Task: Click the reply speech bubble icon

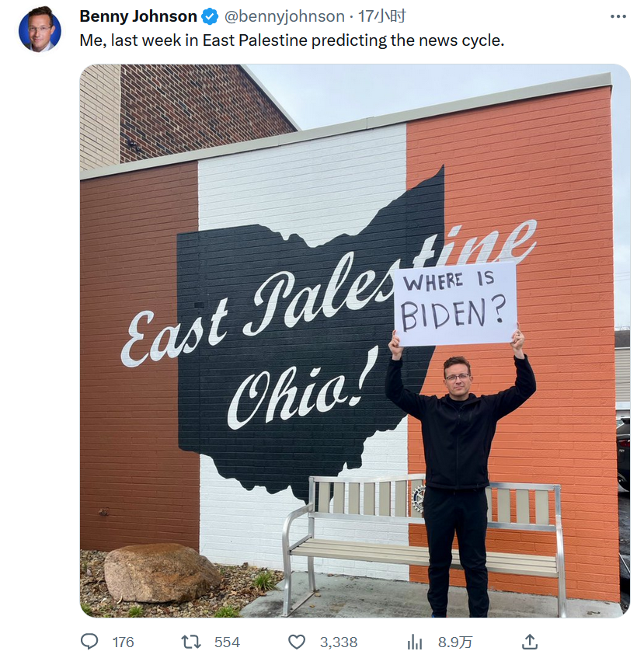Action: 89,641
